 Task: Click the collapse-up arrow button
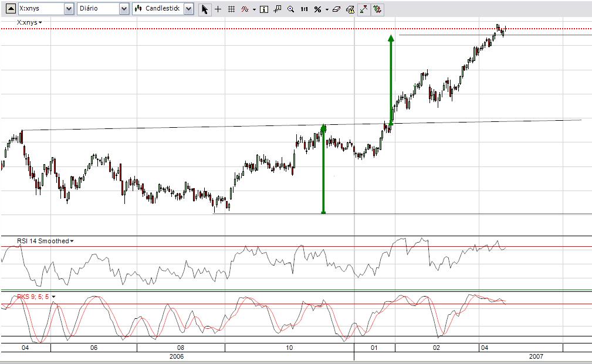coord(11,8)
